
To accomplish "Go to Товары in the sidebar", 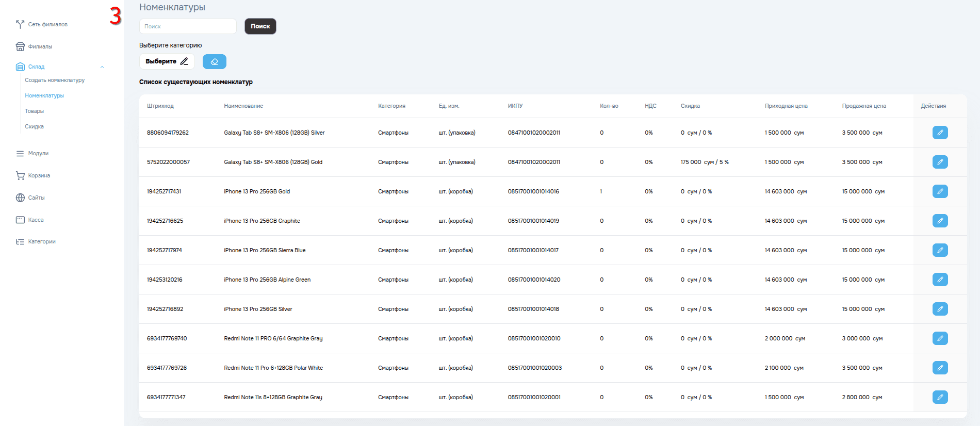I will [x=35, y=111].
